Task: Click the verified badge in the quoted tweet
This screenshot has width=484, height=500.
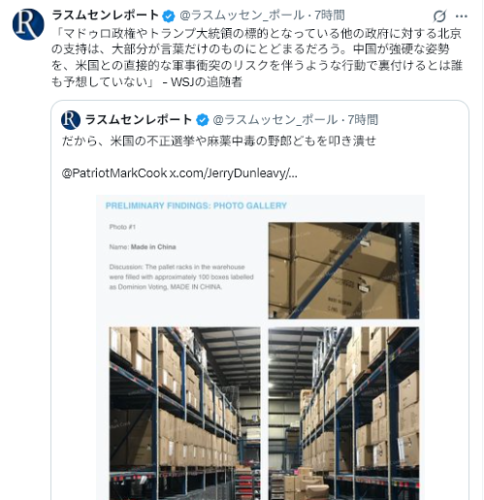Action: (202, 120)
